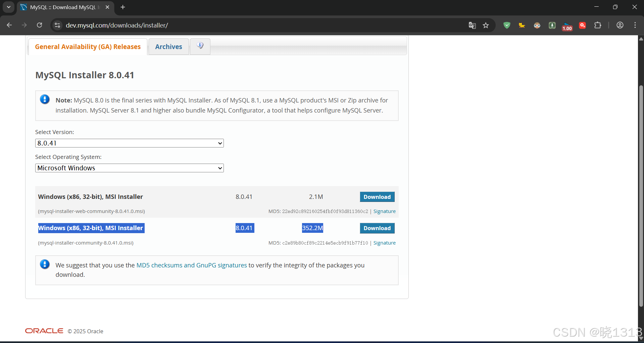Open the Select Operating System dropdown
Viewport: 644px width, 343px height.
click(x=130, y=168)
